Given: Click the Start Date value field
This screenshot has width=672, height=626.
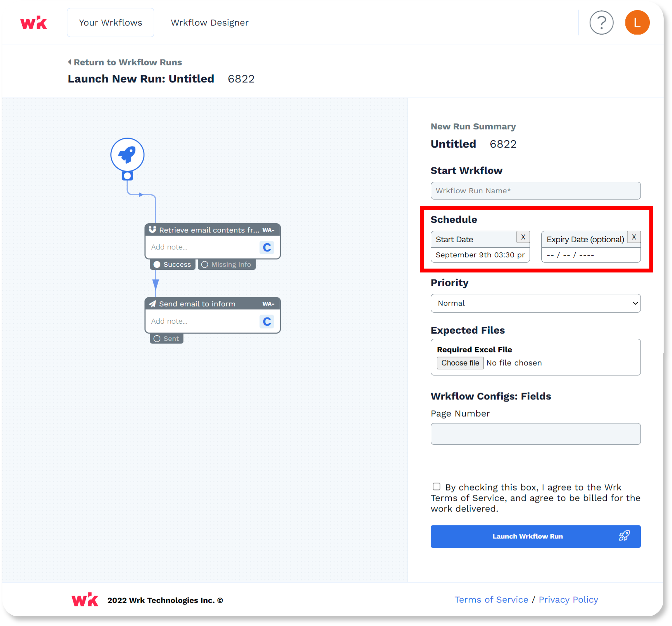Looking at the screenshot, I should (x=480, y=255).
